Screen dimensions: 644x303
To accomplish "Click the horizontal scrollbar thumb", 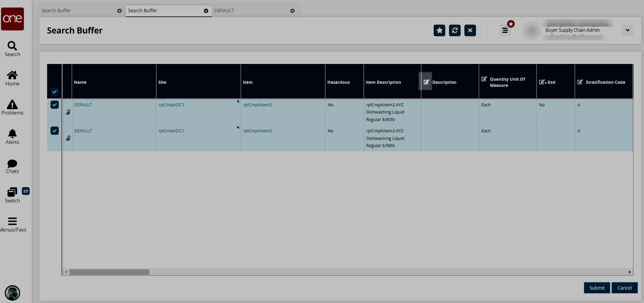I will 109,272.
